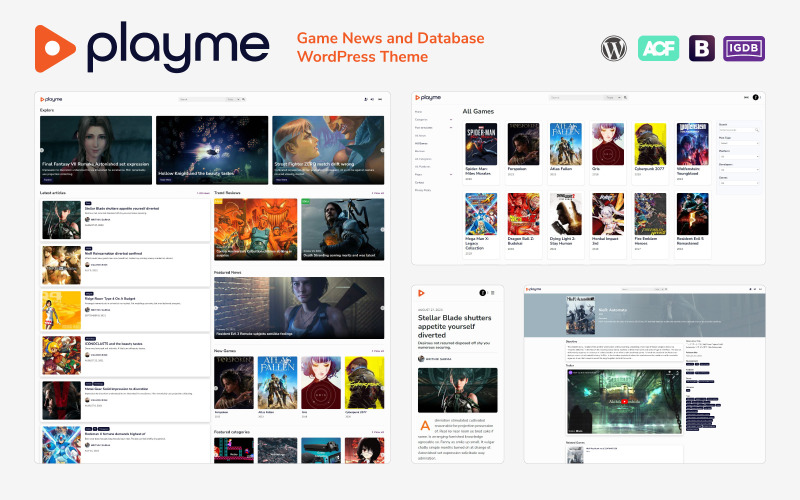Viewport: 800px width, 500px height.
Task: Click the WordPress logo icon
Action: (612, 47)
